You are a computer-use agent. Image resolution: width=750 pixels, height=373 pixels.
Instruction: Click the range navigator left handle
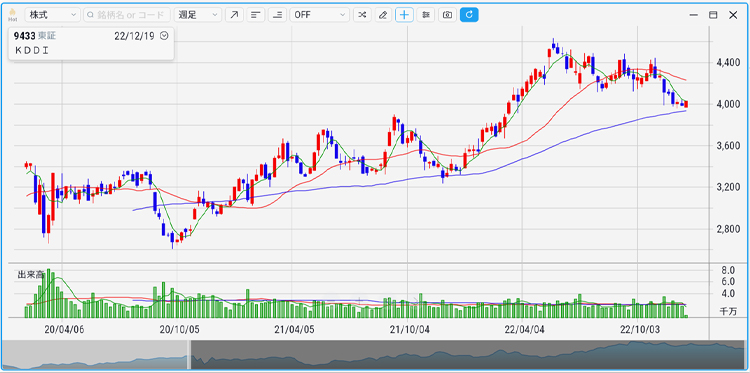(x=188, y=355)
